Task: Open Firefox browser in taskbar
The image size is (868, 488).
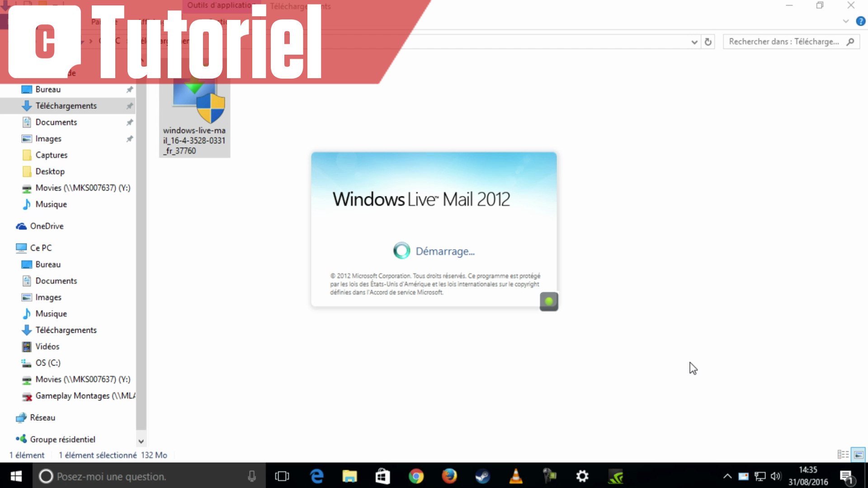Action: (x=449, y=476)
